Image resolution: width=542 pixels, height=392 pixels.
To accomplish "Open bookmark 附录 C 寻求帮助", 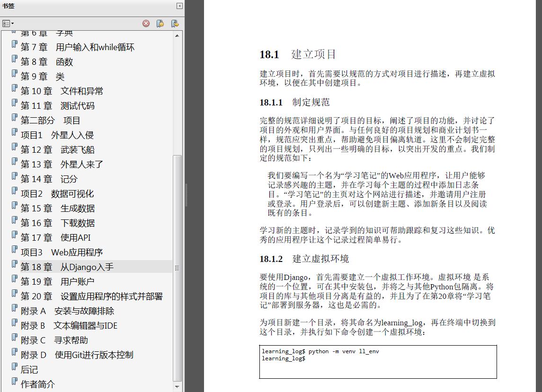I will [54, 340].
